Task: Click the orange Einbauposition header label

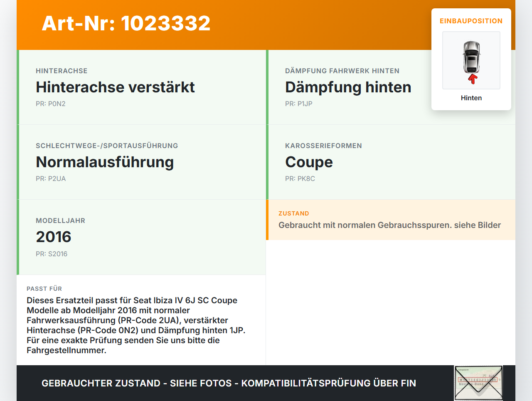Action: 471,21
